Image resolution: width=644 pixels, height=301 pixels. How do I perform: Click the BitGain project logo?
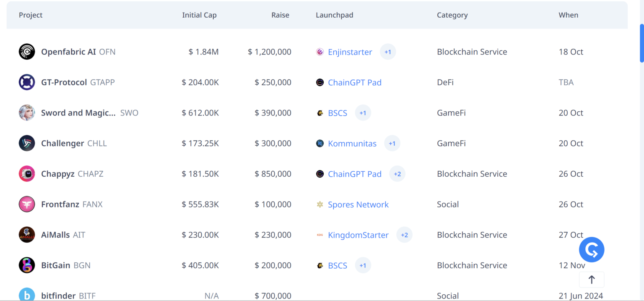(26, 265)
